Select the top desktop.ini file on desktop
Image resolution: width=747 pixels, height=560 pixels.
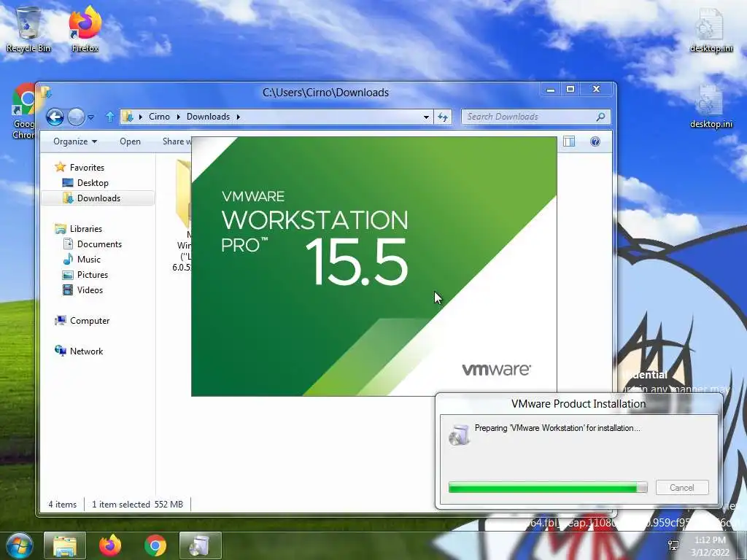[x=711, y=29]
